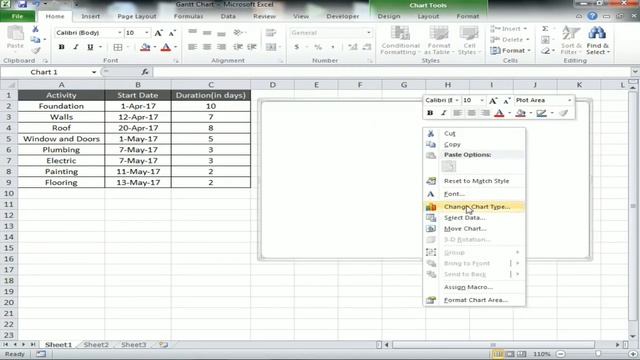
Task: Click the Wrap Text icon
Action: point(271,33)
